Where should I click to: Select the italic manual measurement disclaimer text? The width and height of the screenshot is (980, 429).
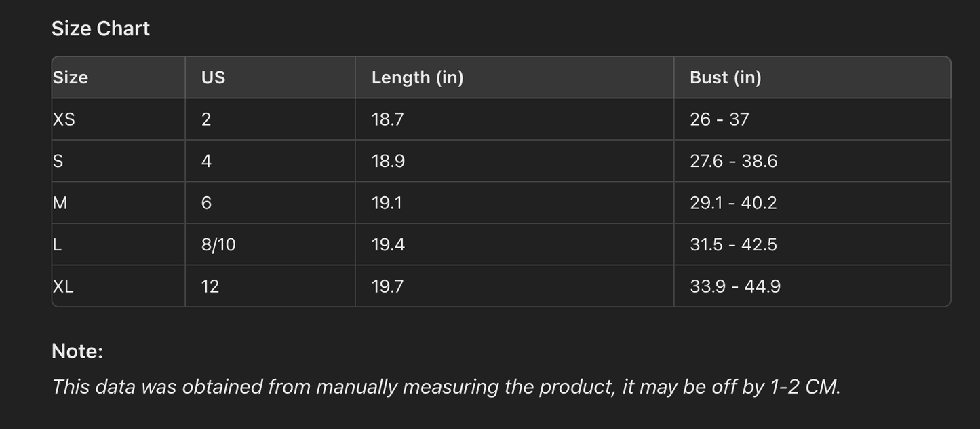[446, 387]
